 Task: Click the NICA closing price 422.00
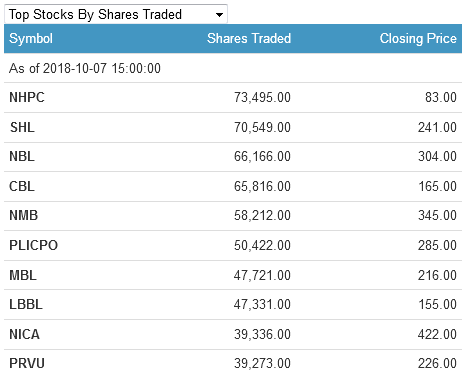pos(437,334)
